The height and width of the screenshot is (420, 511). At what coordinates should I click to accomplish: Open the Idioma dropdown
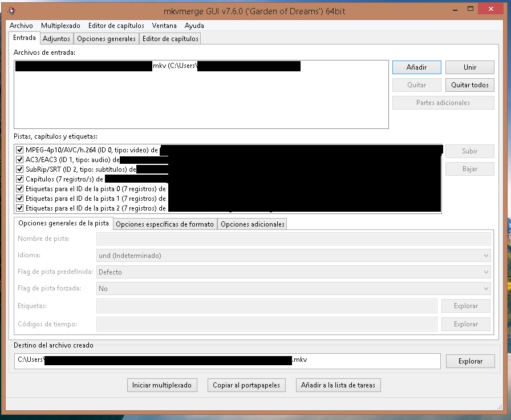point(293,255)
